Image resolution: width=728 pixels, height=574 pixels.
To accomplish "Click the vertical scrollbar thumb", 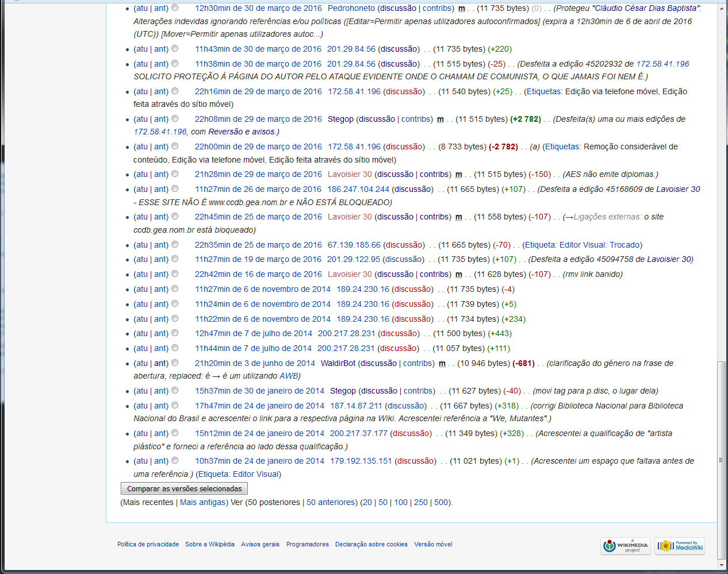I will [x=722, y=460].
